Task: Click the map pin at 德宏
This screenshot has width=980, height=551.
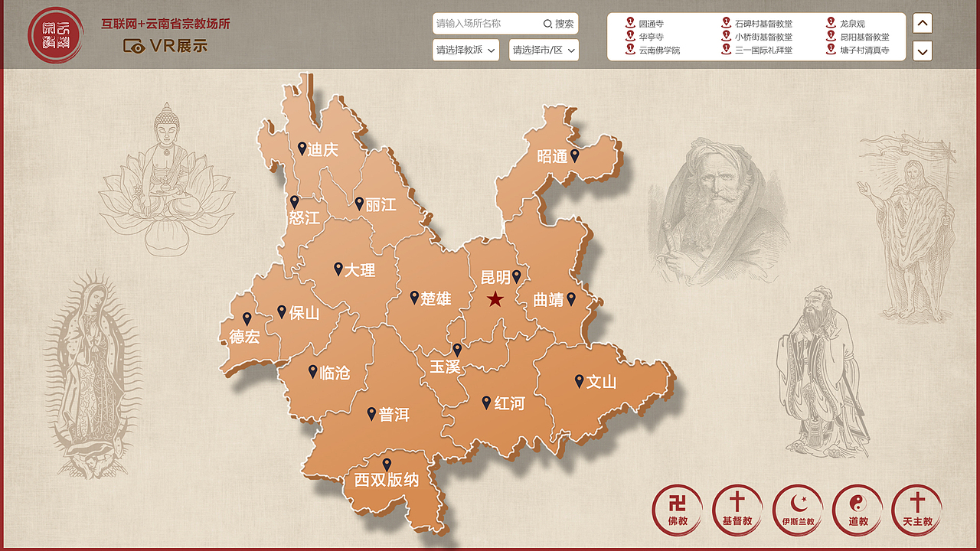Action: click(247, 319)
